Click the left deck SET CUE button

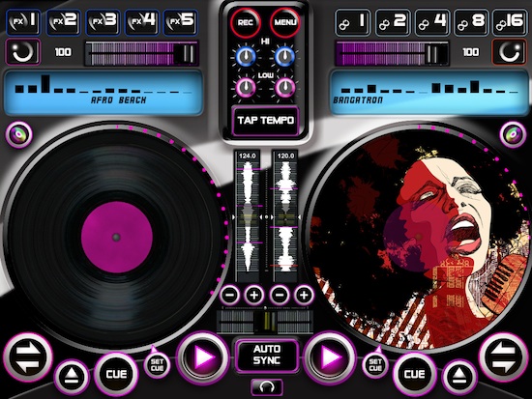157,365
